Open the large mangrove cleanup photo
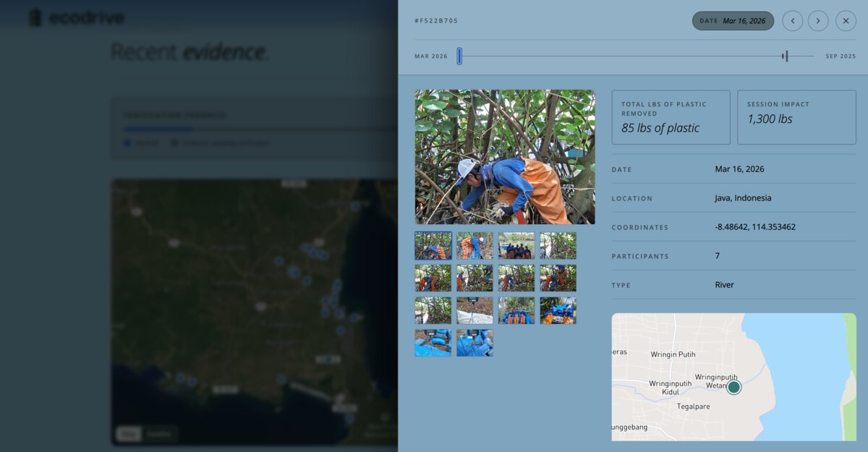The image size is (868, 452). click(505, 157)
